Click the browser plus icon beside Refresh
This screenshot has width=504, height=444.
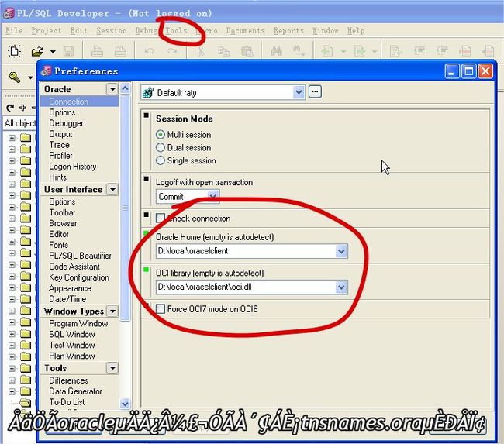click(22, 108)
